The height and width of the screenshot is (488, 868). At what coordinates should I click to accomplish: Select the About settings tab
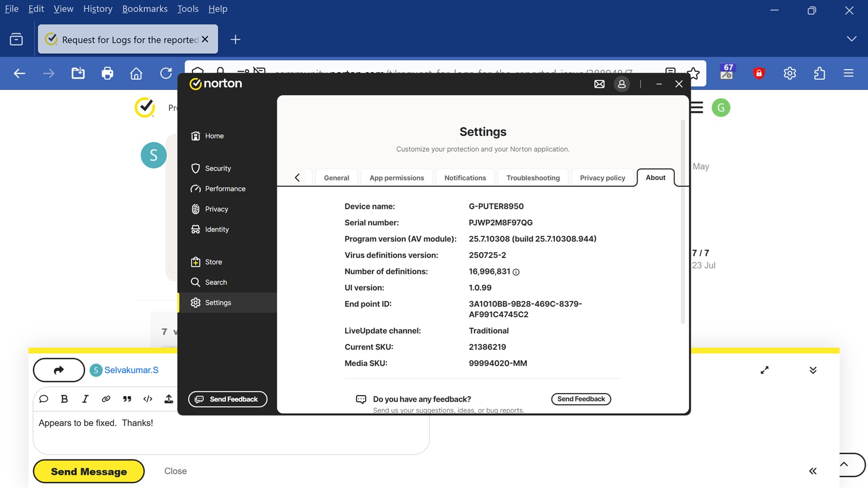pyautogui.click(x=655, y=177)
